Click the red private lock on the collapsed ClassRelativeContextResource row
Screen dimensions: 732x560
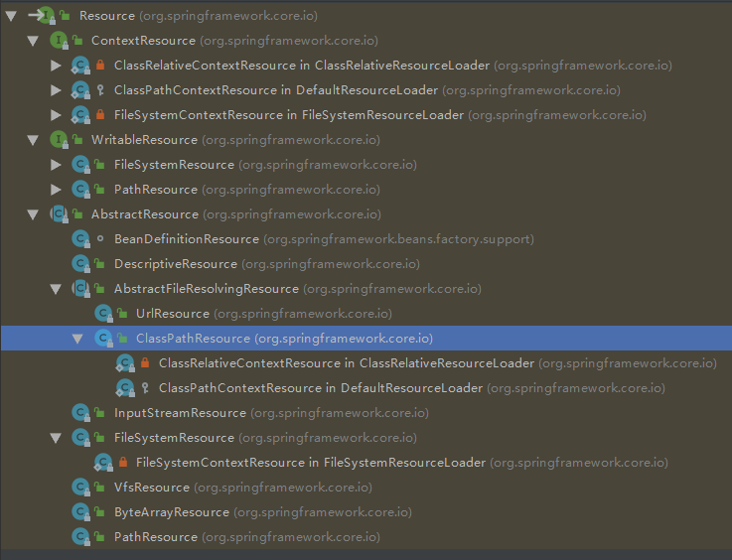point(100,65)
